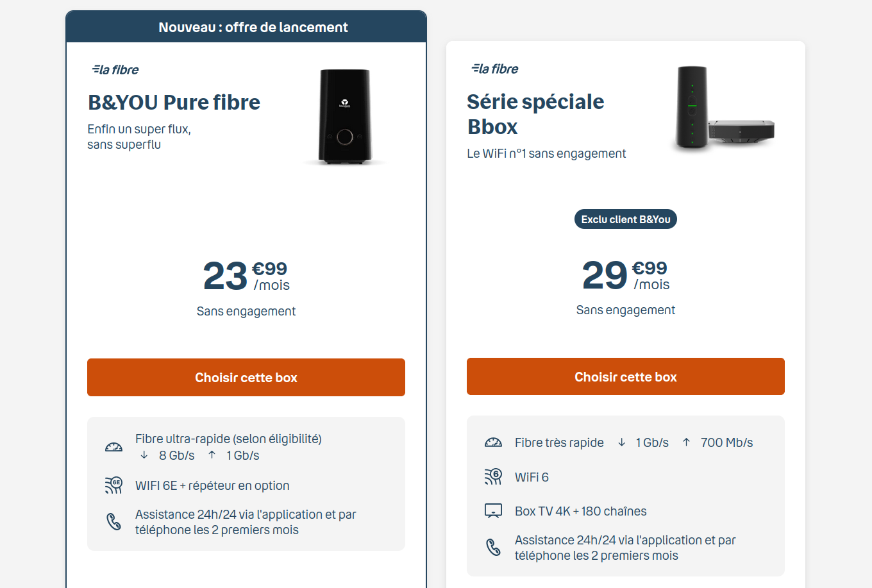872x588 pixels.
Task: Click the phone assistance icon in Bbox card
Action: tap(493, 548)
